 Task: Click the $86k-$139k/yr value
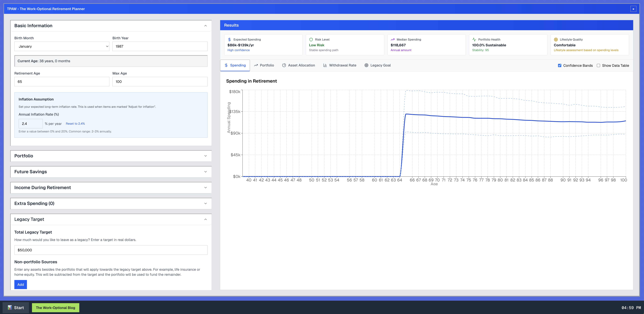click(241, 45)
